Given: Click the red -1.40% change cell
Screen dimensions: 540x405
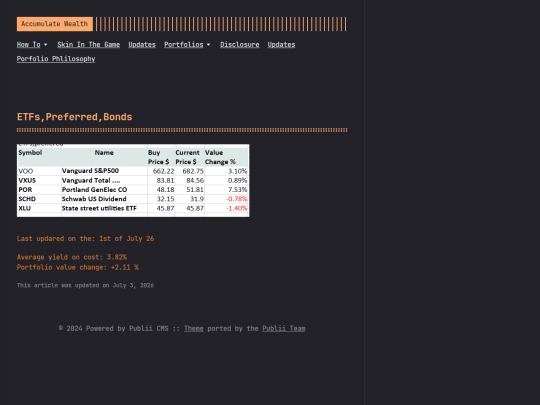Looking at the screenshot, I should 237,208.
